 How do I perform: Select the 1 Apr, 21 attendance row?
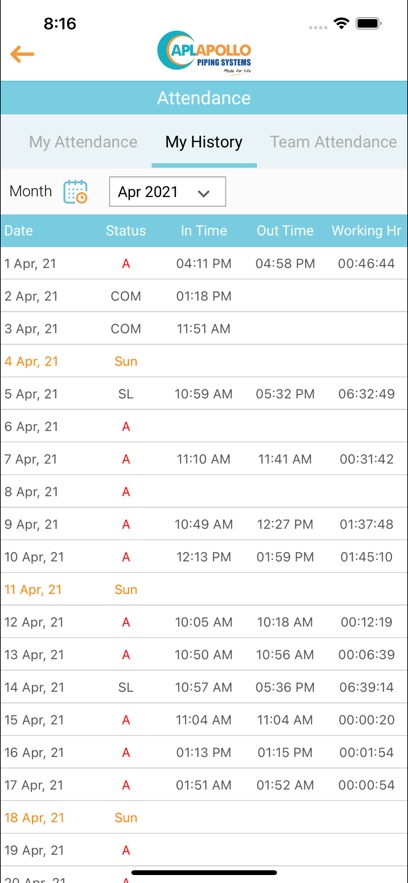(204, 264)
